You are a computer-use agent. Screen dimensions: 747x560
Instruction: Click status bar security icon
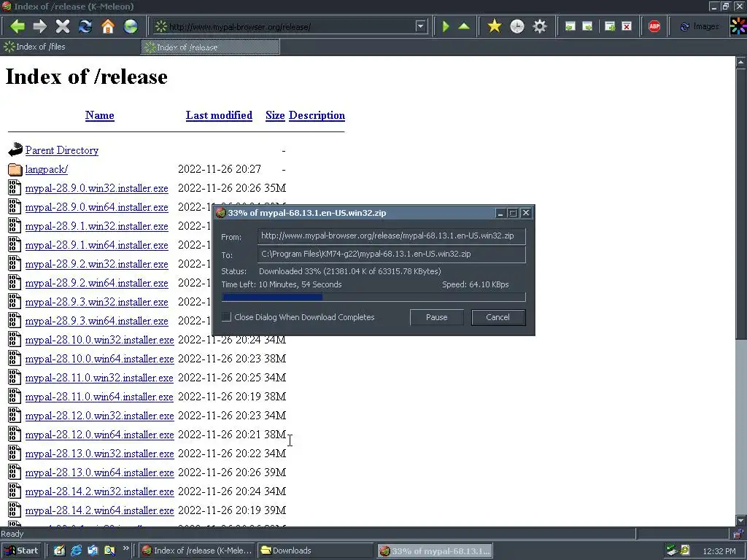(738, 534)
